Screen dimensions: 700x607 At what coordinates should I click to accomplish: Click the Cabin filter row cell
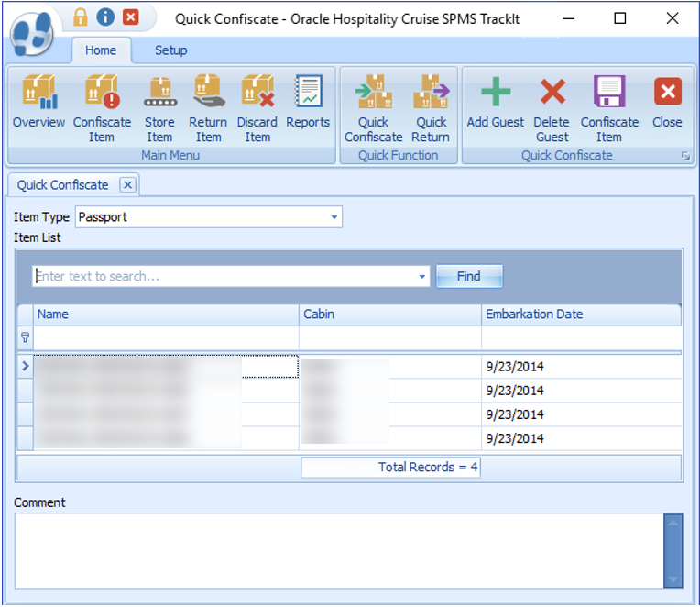pos(390,337)
